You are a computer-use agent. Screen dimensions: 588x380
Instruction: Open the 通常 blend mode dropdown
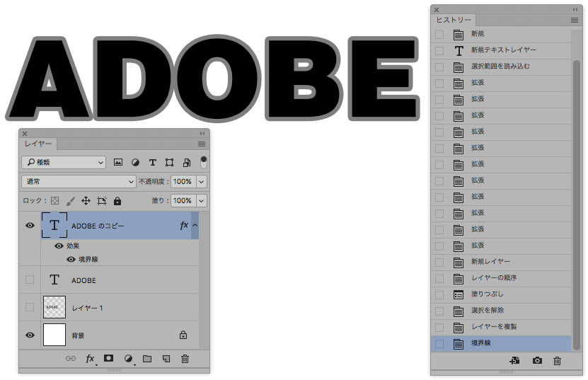79,182
